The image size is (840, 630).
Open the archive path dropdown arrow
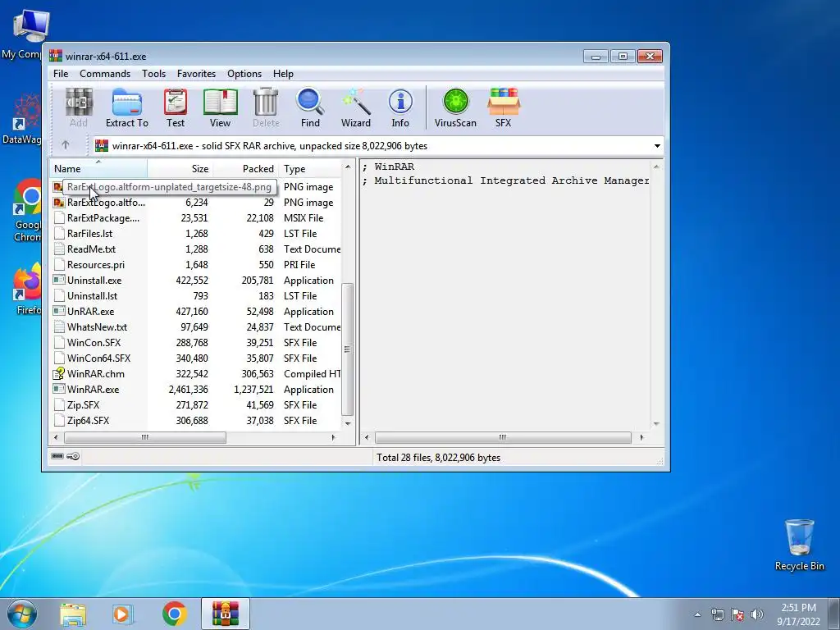tap(657, 146)
